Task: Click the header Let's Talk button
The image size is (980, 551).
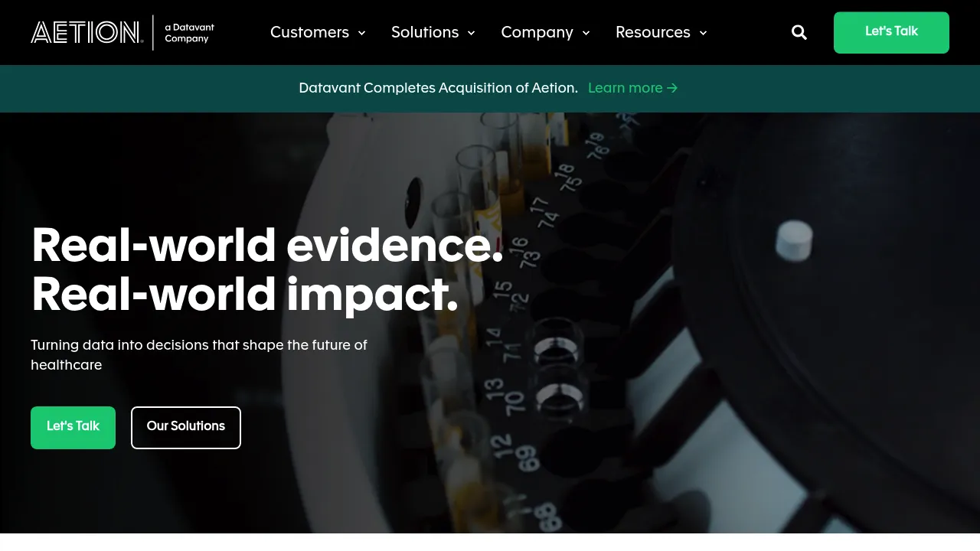Action: 891,32
